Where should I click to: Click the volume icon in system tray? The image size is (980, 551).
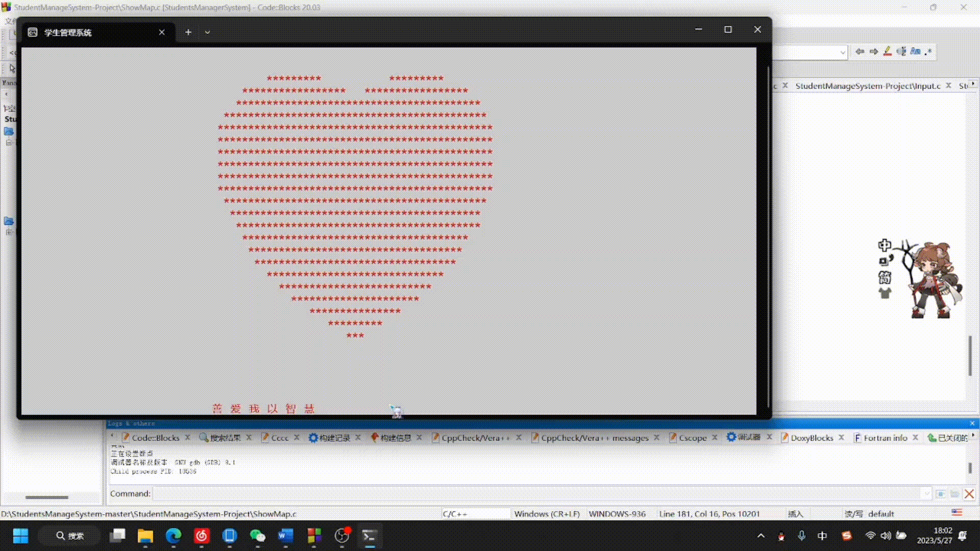[x=886, y=536]
